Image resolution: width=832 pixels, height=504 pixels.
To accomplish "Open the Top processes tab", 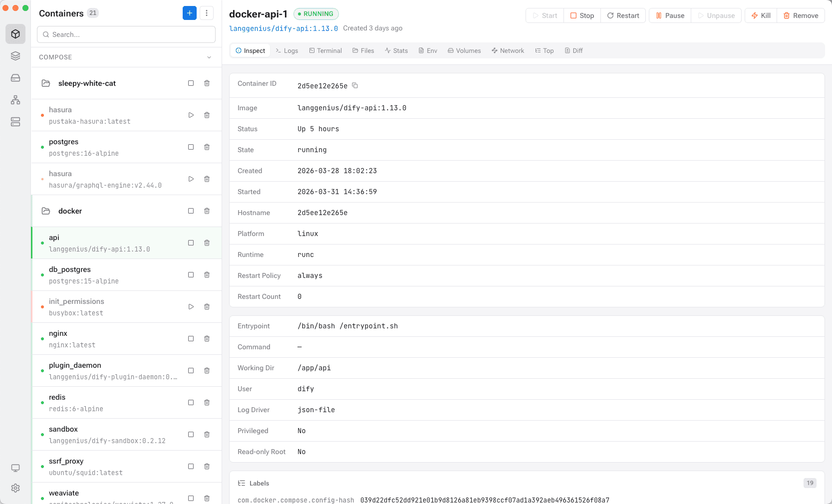I will tap(545, 51).
